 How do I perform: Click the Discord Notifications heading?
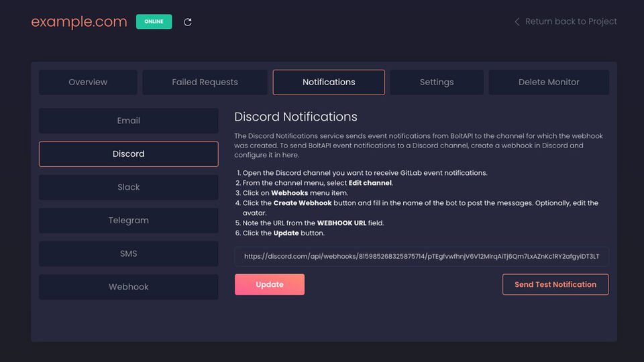(296, 117)
